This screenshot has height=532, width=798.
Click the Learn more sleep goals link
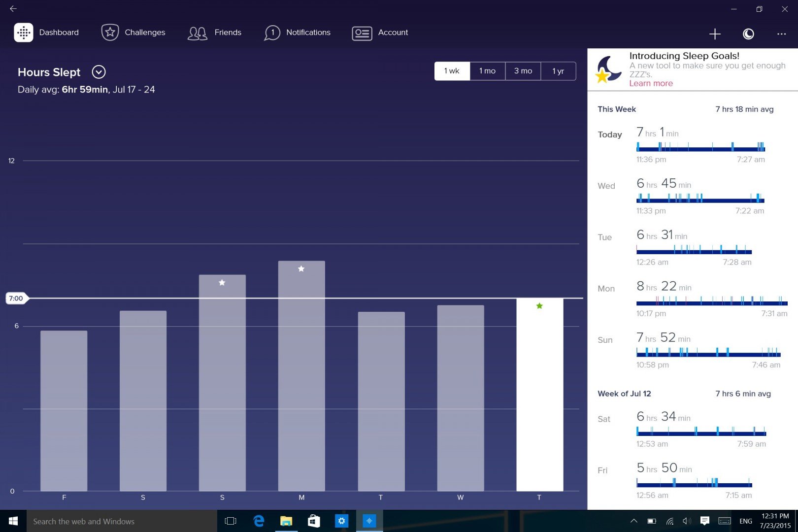(651, 83)
